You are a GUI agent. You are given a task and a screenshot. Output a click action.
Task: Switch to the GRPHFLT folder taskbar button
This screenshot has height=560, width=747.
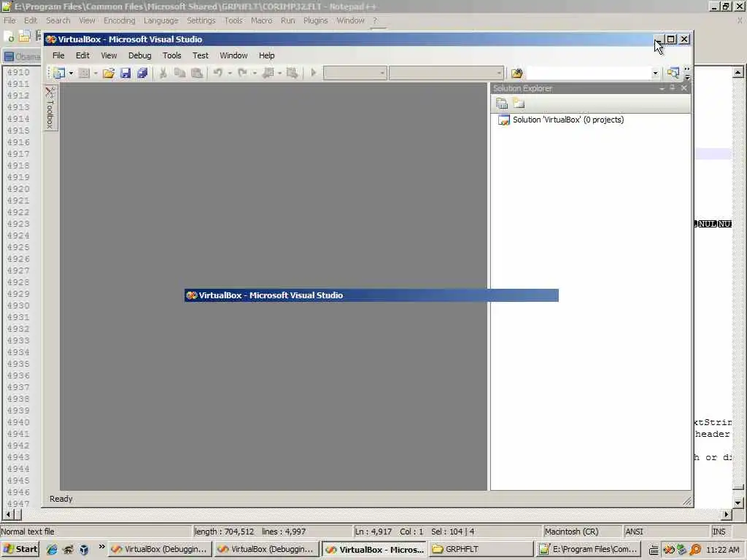[x=480, y=549]
